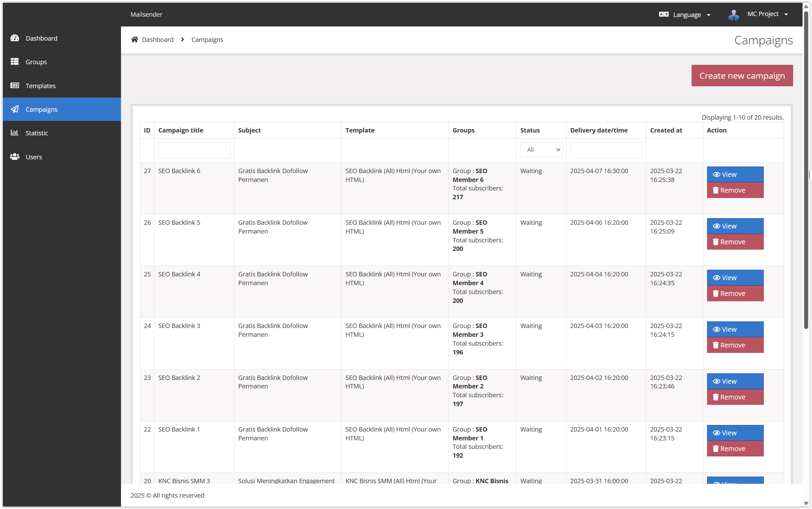Click the user avatar icon next to MC Project
812x509 pixels.
point(734,14)
